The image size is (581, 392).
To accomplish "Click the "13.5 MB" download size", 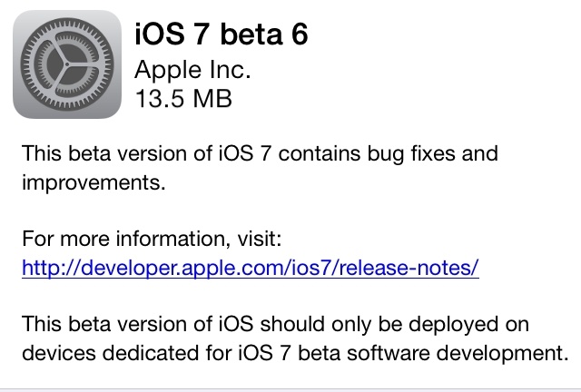I will click(182, 98).
